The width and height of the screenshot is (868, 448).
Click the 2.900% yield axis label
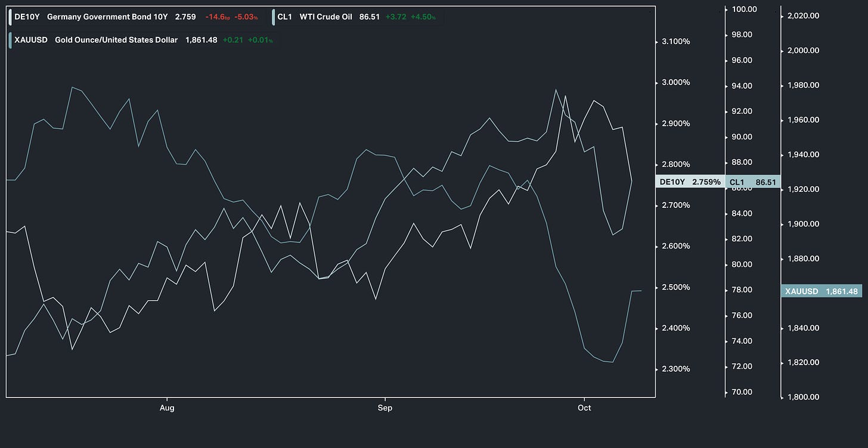click(675, 123)
